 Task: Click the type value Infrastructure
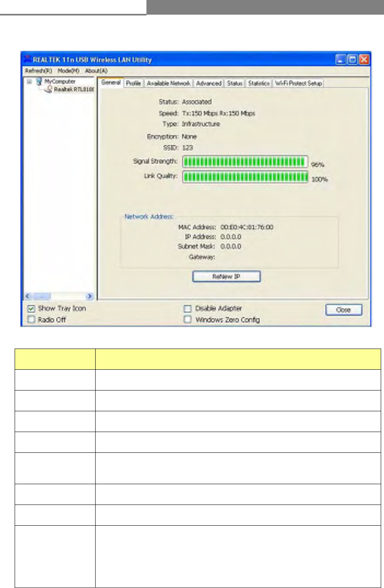coord(201,124)
